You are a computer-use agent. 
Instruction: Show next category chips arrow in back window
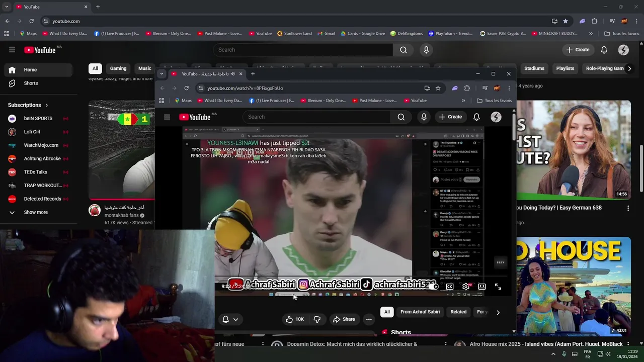pyautogui.click(x=629, y=68)
